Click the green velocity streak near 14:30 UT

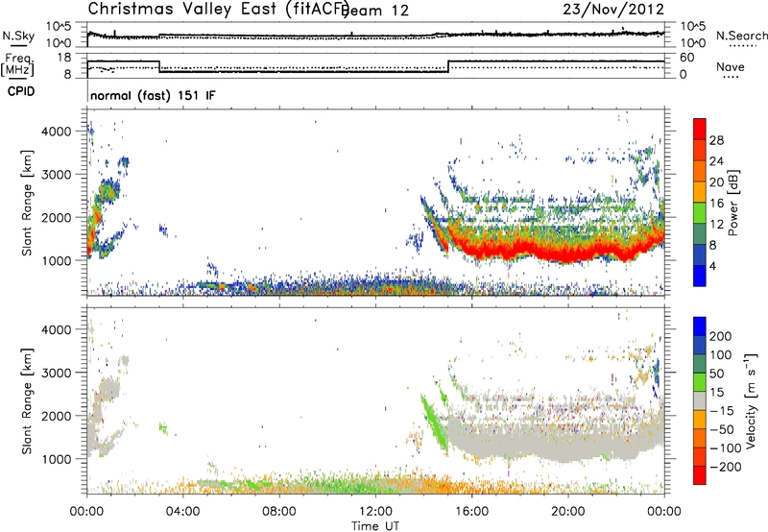coord(433,421)
